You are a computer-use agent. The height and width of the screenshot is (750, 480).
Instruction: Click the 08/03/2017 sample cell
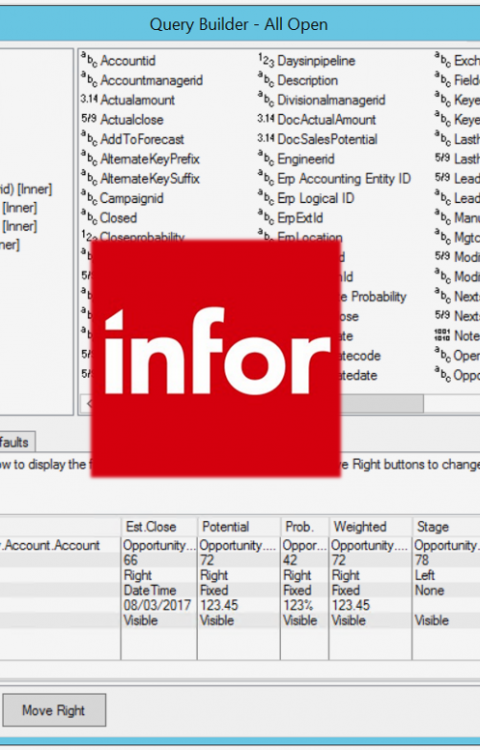157,605
